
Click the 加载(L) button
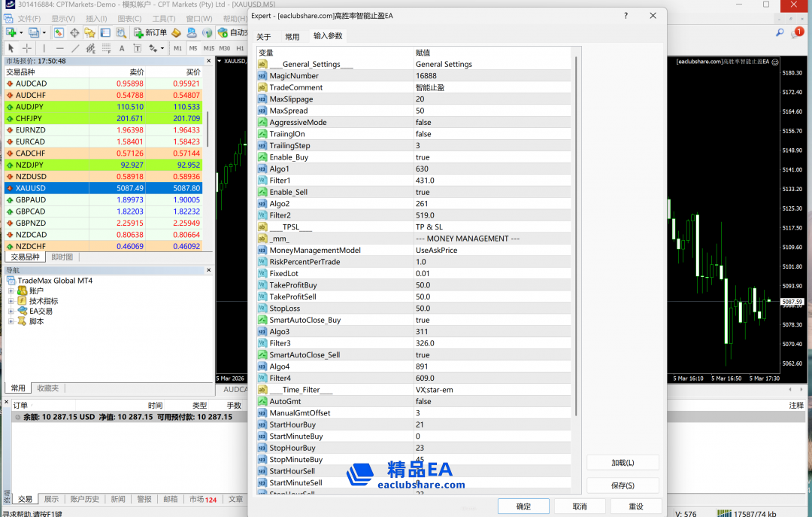[x=623, y=463]
